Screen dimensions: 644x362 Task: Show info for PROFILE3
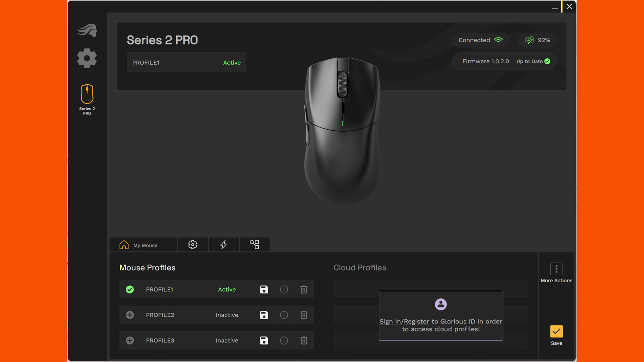tap(284, 340)
